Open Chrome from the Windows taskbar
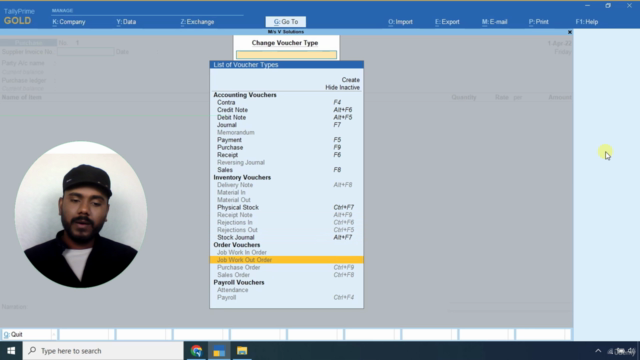 (196, 351)
